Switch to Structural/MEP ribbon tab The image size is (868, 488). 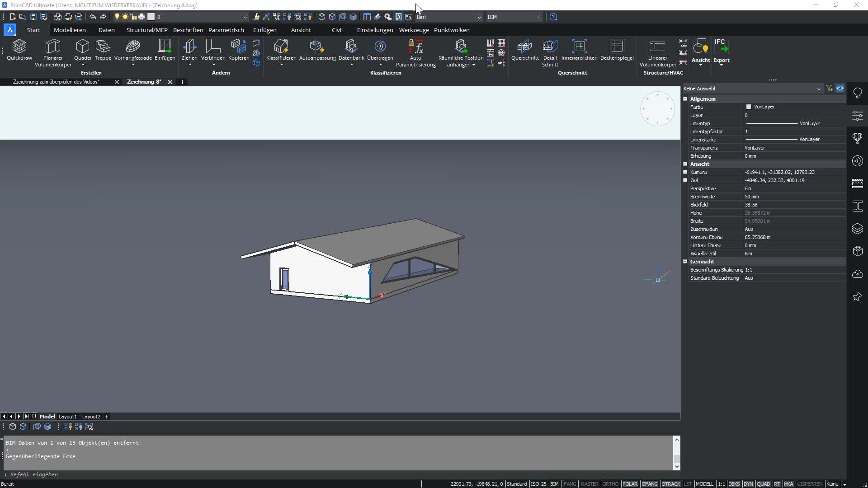[x=147, y=30]
